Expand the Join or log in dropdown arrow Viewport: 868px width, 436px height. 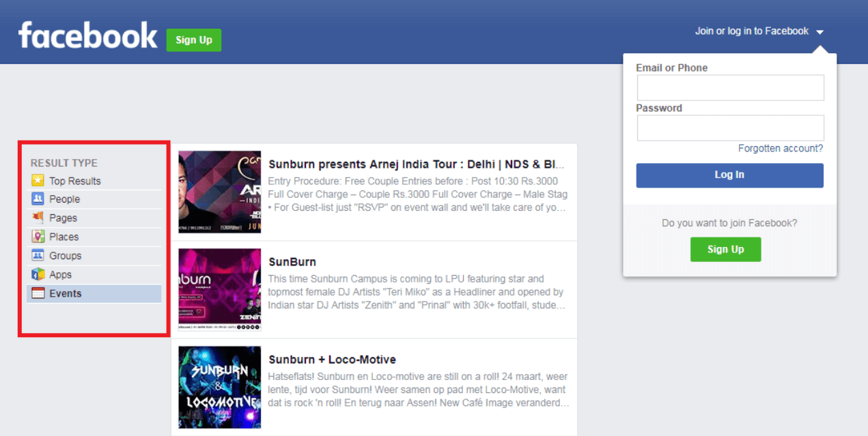820,32
